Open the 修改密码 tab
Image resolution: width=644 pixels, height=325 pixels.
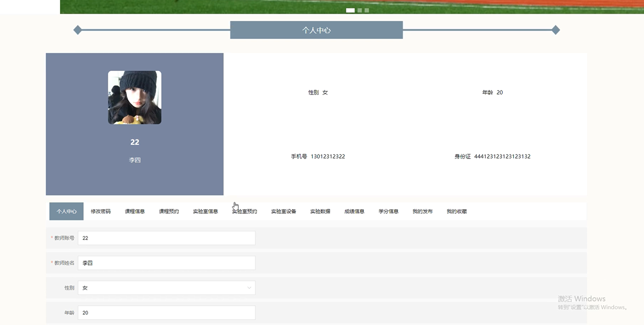[x=100, y=211]
